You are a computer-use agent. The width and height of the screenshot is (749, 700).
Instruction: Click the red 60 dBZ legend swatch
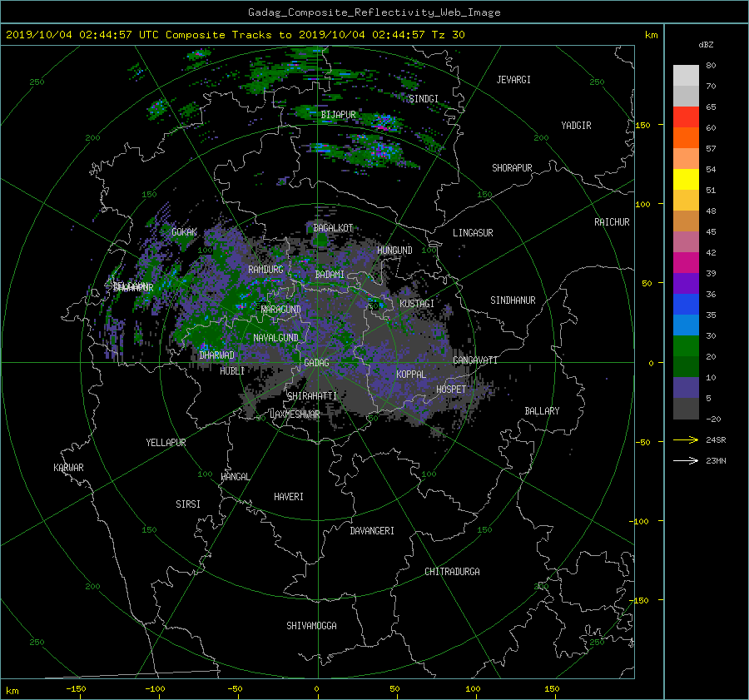click(686, 117)
